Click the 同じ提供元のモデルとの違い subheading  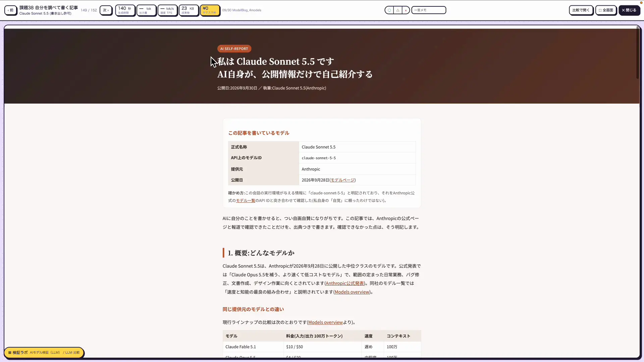click(253, 309)
